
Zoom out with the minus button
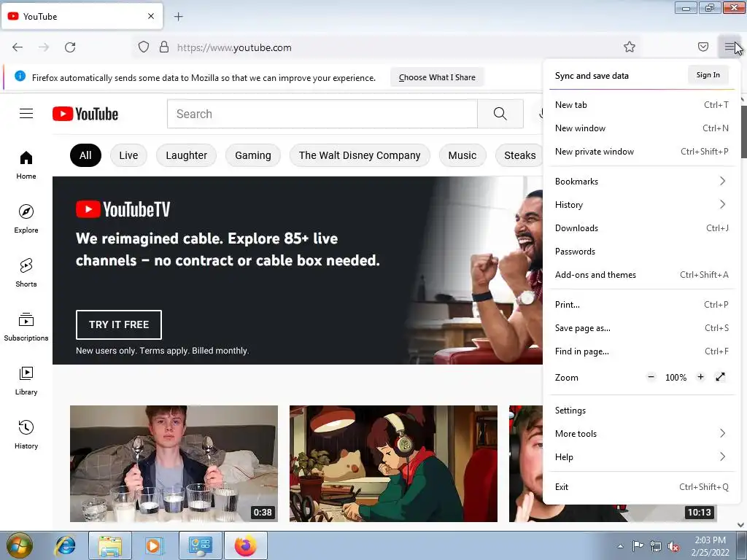tap(651, 377)
